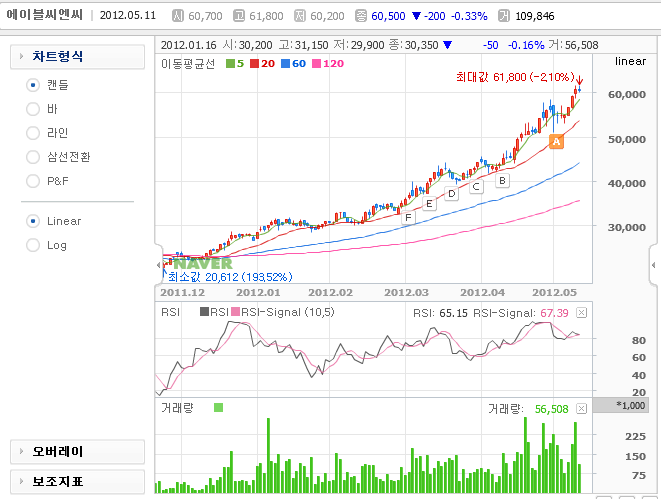Switch to the Log scale option
This screenshot has width=661, height=499.
(33, 245)
